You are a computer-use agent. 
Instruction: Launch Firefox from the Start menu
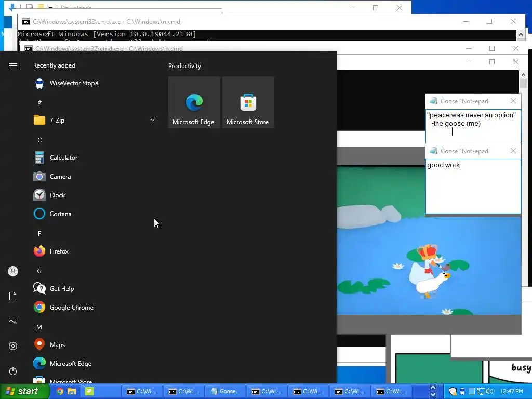[95, 251]
